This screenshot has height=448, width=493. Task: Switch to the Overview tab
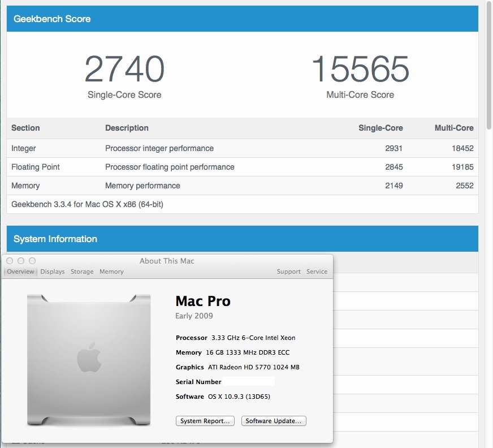click(x=20, y=272)
